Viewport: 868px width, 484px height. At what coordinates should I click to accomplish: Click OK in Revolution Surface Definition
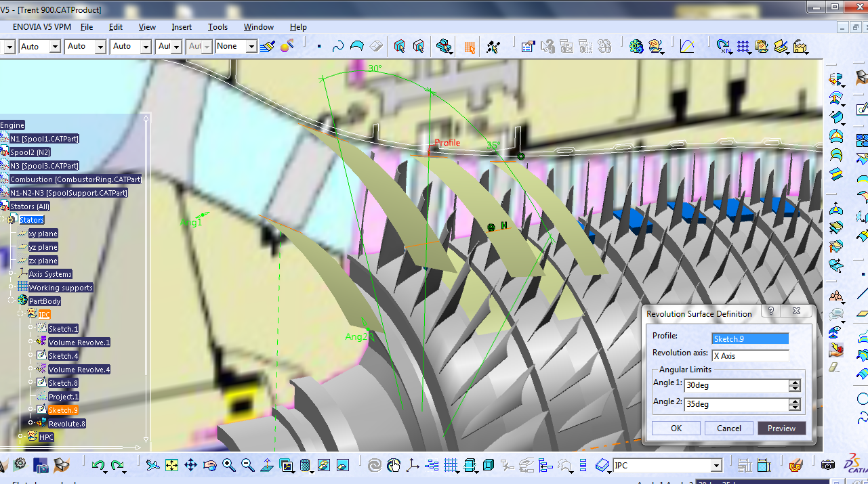pos(676,428)
